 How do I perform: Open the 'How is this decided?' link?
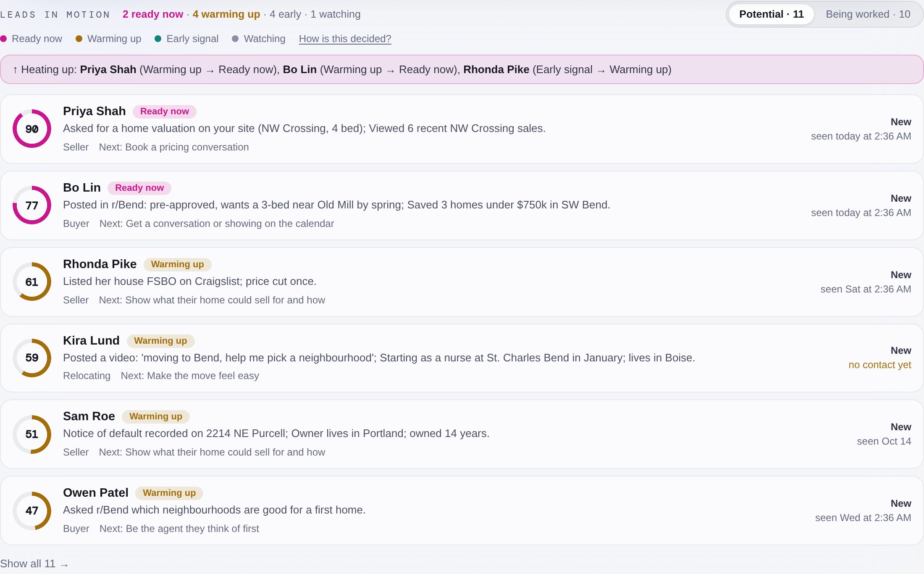tap(345, 39)
